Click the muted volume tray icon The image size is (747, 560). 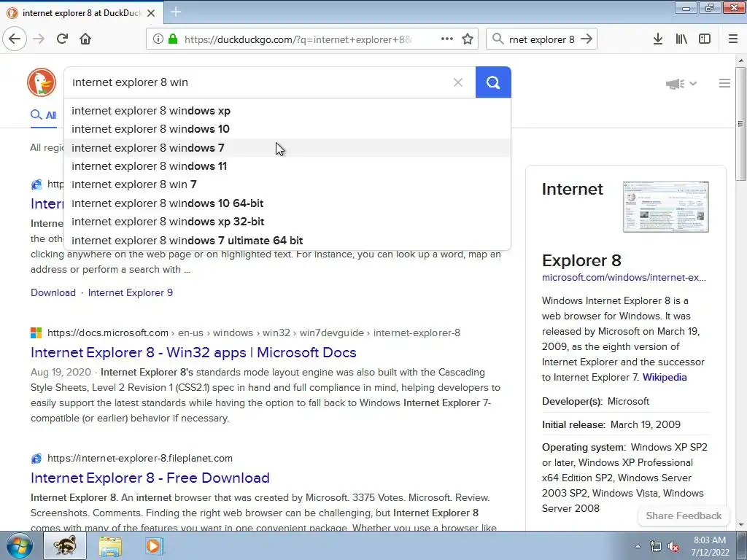click(x=673, y=547)
